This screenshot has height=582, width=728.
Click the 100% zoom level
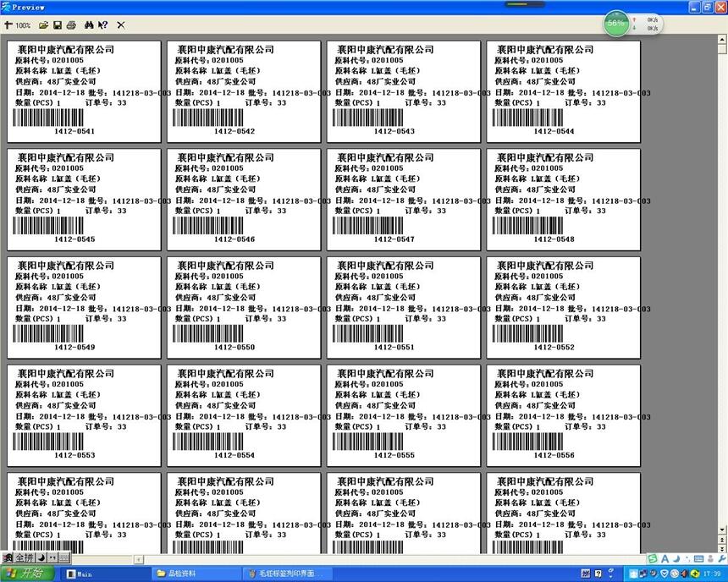coord(23,25)
